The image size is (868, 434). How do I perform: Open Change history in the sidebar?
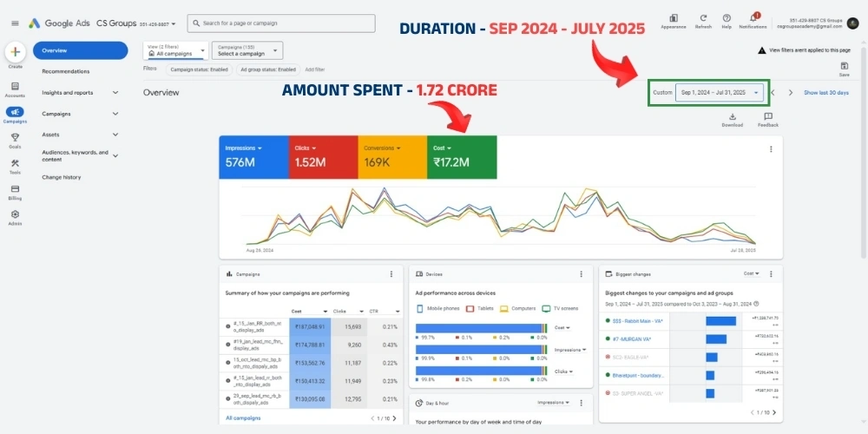tap(62, 177)
